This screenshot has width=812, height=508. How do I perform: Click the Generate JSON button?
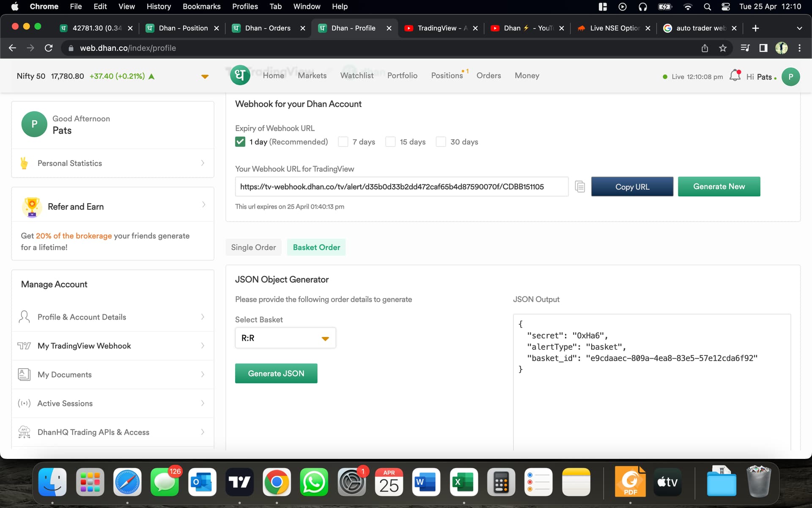click(x=276, y=373)
